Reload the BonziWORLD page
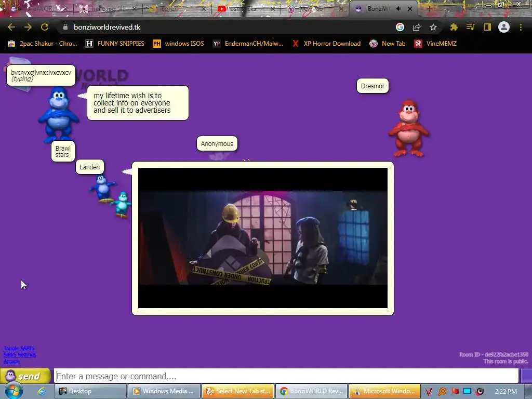This screenshot has height=399, width=532. coord(45,27)
